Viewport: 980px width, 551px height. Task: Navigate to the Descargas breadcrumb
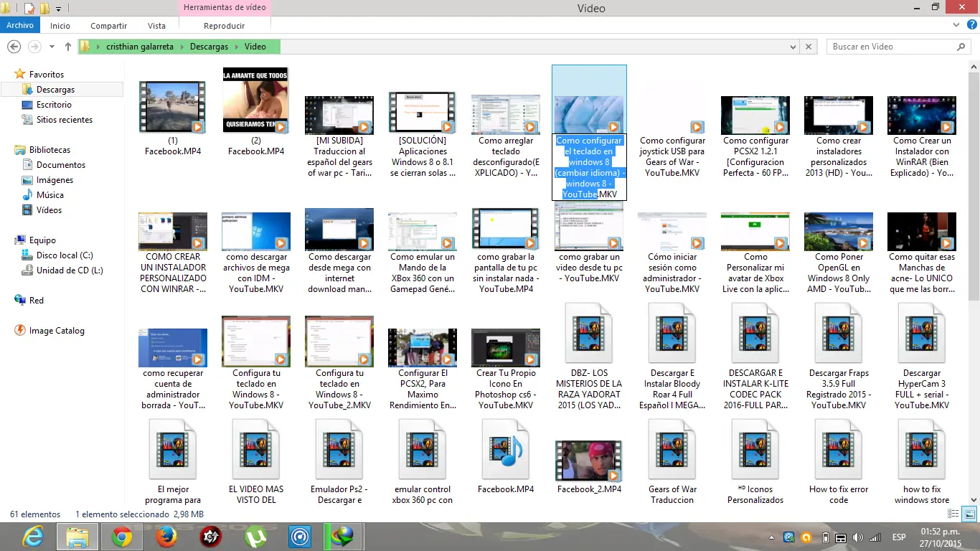coord(209,47)
